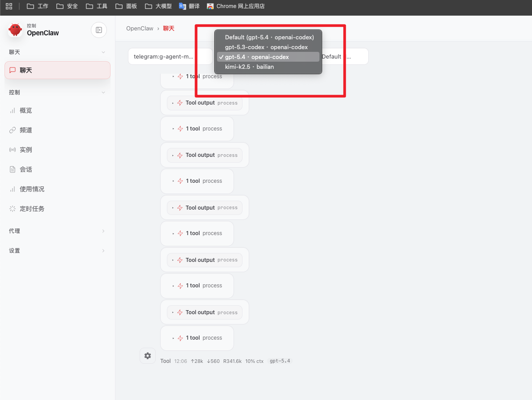Screen dimensions: 532x400
Task: Select the highlighted 聊天 sidebar item
Action: [57, 70]
